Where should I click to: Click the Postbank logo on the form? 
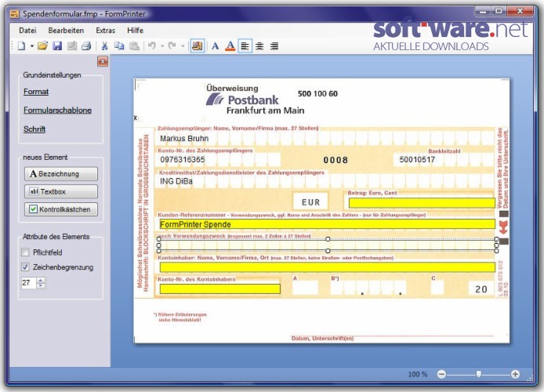(242, 100)
